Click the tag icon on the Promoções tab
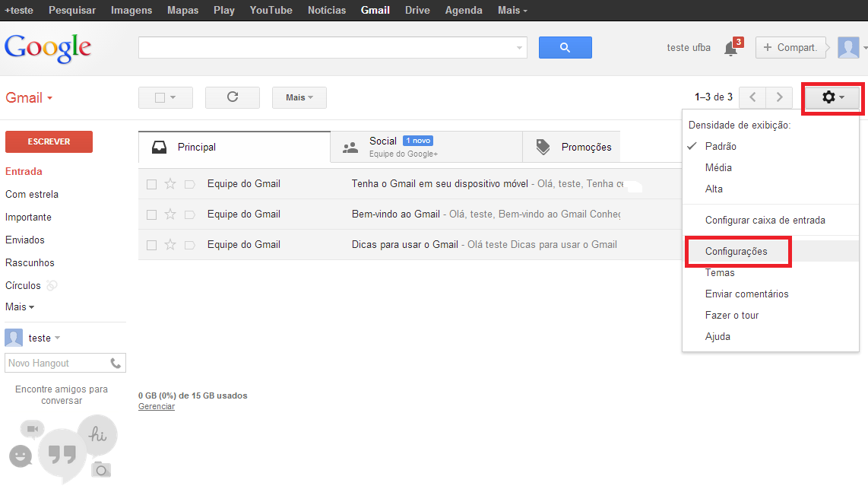Image resolution: width=868 pixels, height=486 pixels. pos(543,147)
